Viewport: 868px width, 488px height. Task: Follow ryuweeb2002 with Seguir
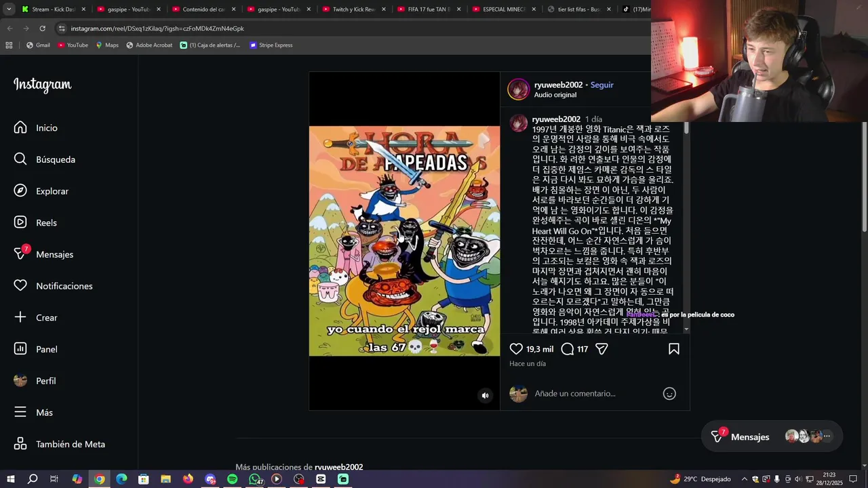pos(601,85)
